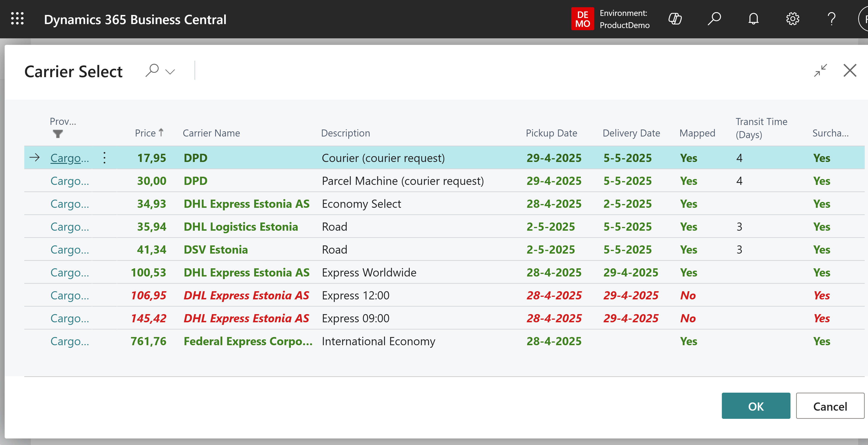The height and width of the screenshot is (445, 868).
Task: Click Parcel Machine (courier request) description
Action: pyautogui.click(x=403, y=181)
